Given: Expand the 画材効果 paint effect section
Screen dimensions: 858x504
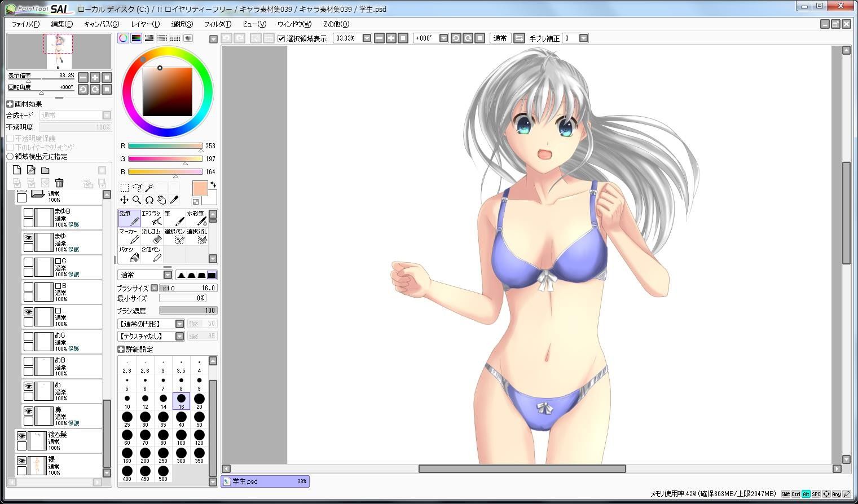Looking at the screenshot, I should click(x=10, y=104).
